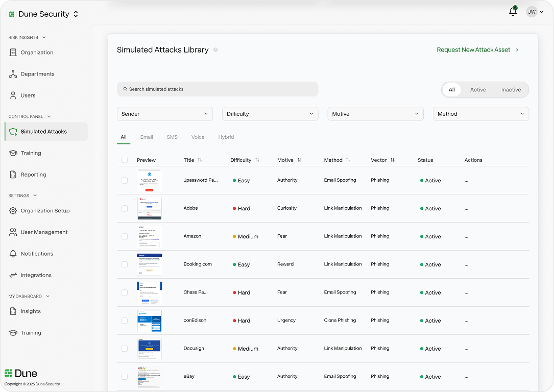Switch to the Voice tab
Viewport: 554px width, 392px height.
point(198,137)
